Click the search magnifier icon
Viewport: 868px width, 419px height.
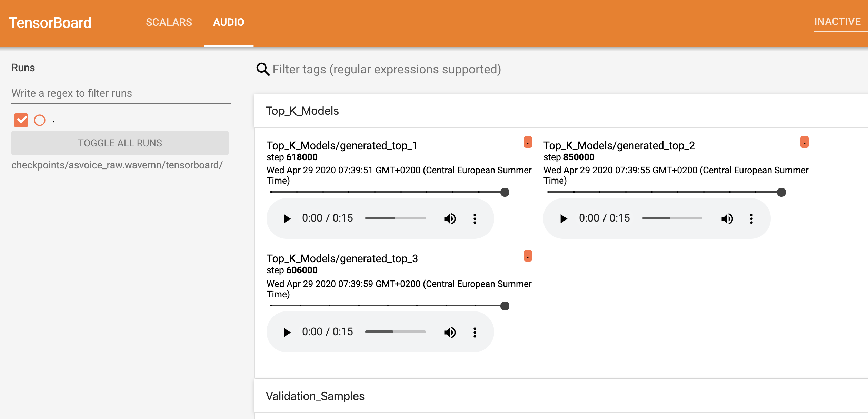tap(263, 69)
